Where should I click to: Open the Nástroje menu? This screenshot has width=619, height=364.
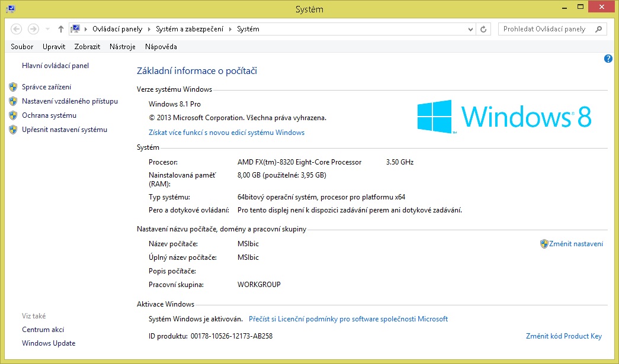point(123,47)
